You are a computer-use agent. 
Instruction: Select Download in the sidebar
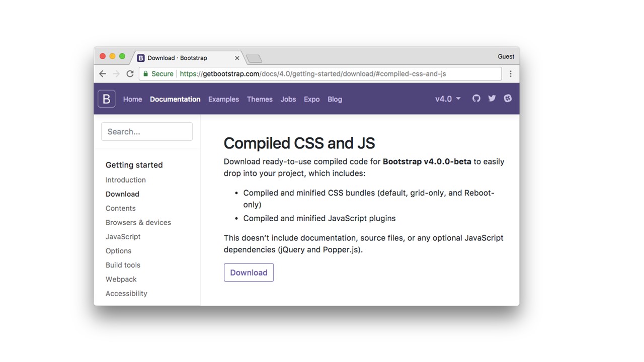point(122,194)
